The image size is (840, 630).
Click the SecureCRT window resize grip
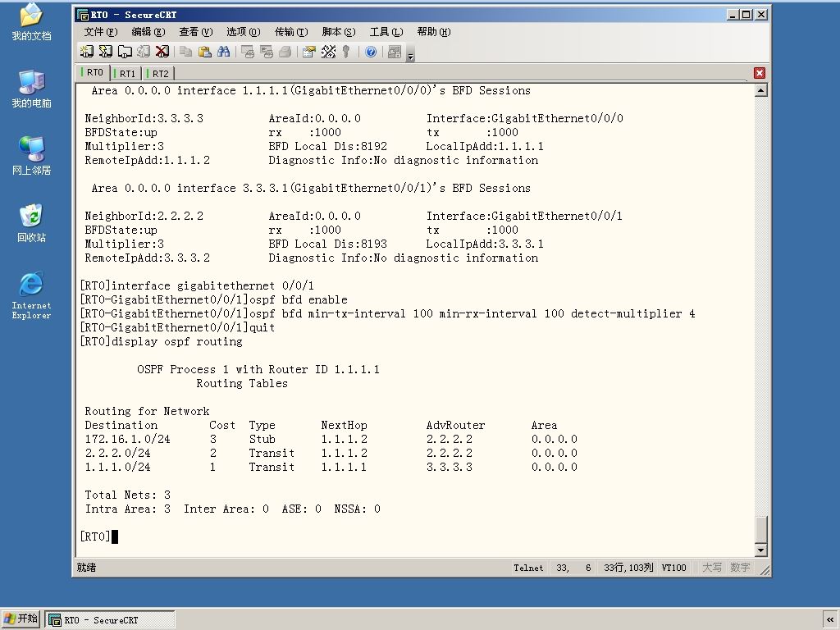click(x=765, y=571)
